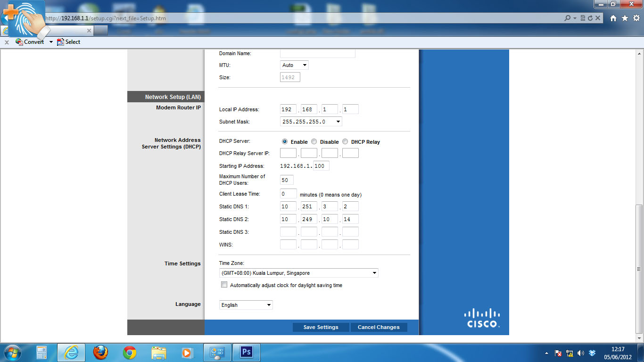The width and height of the screenshot is (644, 362).
Task: Open the Convert menu arrow
Action: pyautogui.click(x=50, y=41)
